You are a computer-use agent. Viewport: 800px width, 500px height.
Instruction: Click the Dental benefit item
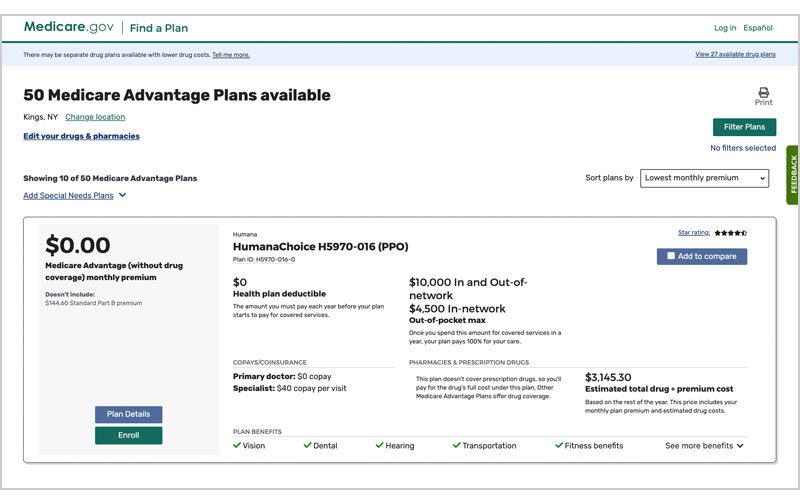[x=320, y=445]
